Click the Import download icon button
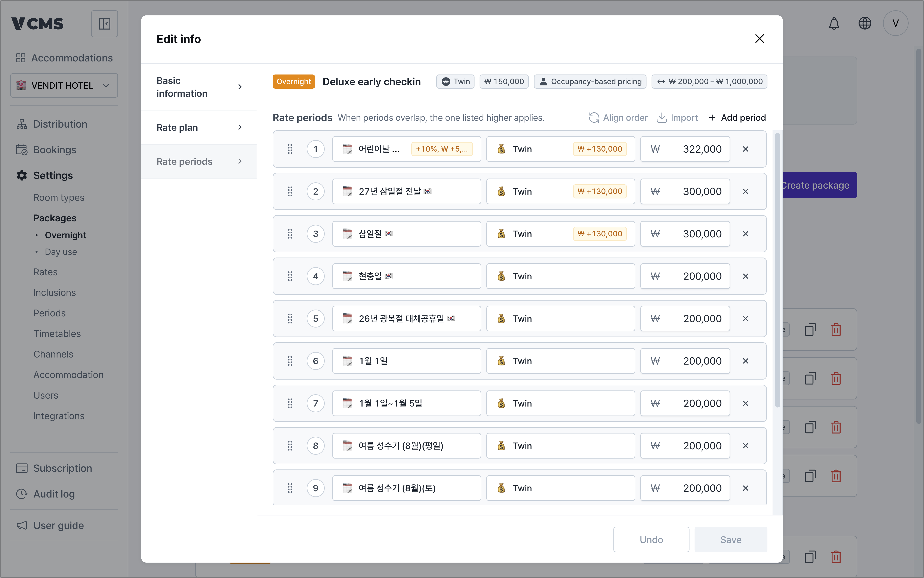 tap(677, 118)
